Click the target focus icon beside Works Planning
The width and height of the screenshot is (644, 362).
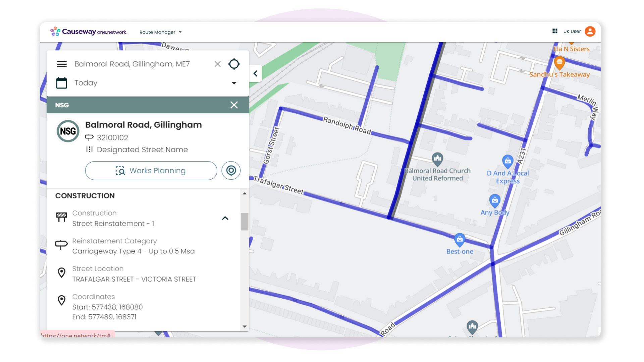231,171
